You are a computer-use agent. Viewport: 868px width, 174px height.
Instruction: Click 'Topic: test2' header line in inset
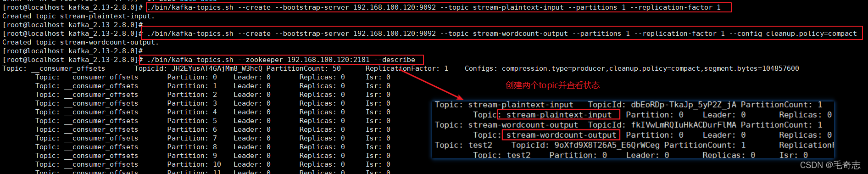click(x=463, y=145)
